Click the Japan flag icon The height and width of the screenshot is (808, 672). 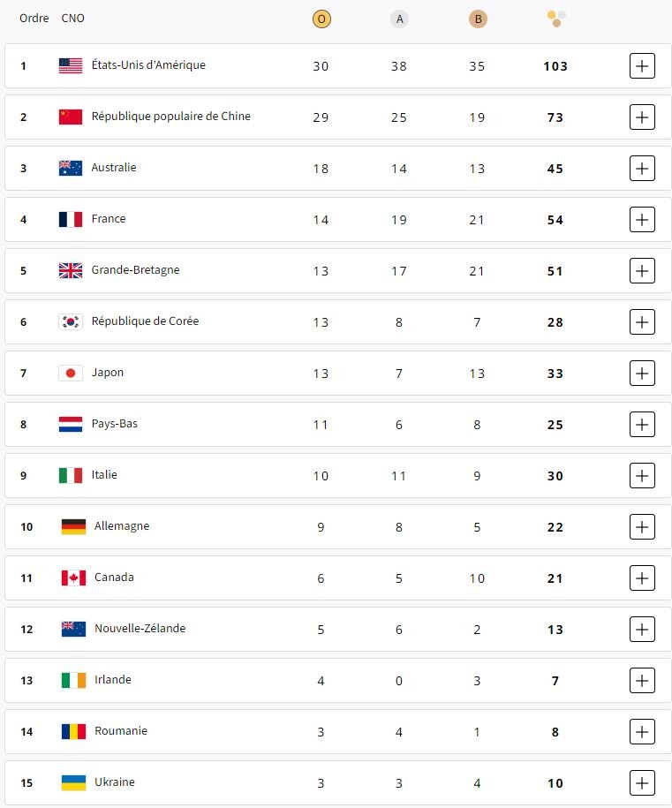coord(71,373)
